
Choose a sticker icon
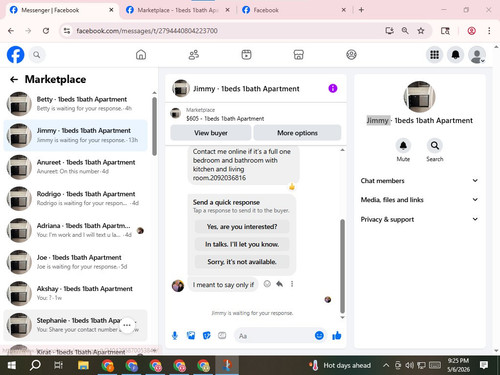point(207,335)
